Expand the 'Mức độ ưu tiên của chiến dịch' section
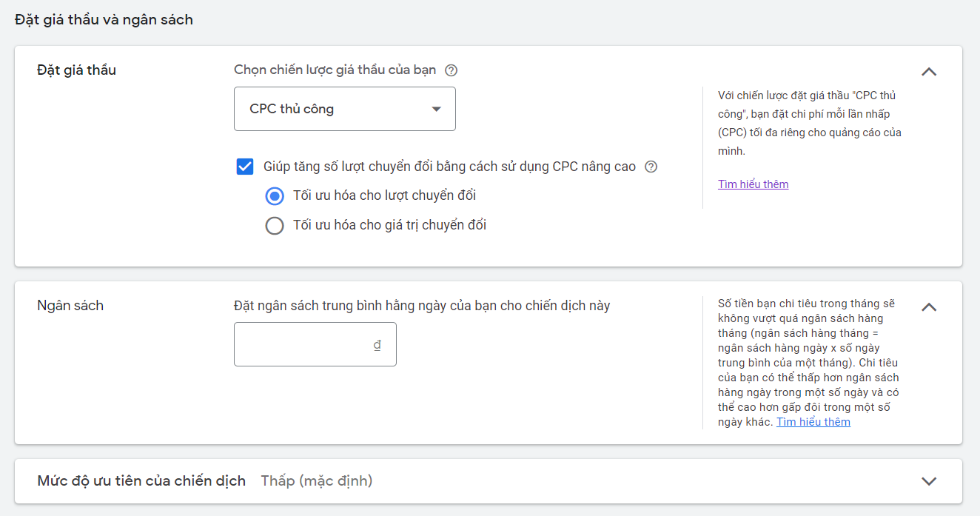 (929, 481)
